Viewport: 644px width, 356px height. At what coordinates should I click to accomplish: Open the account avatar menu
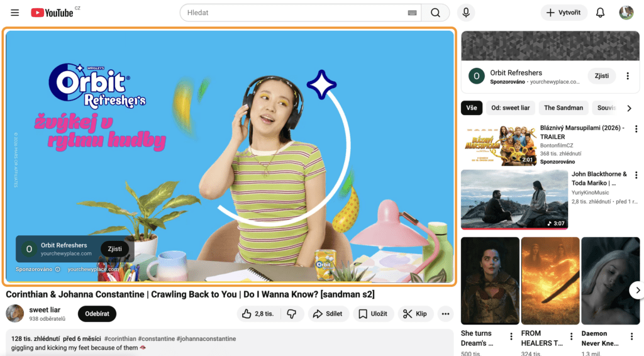(626, 13)
